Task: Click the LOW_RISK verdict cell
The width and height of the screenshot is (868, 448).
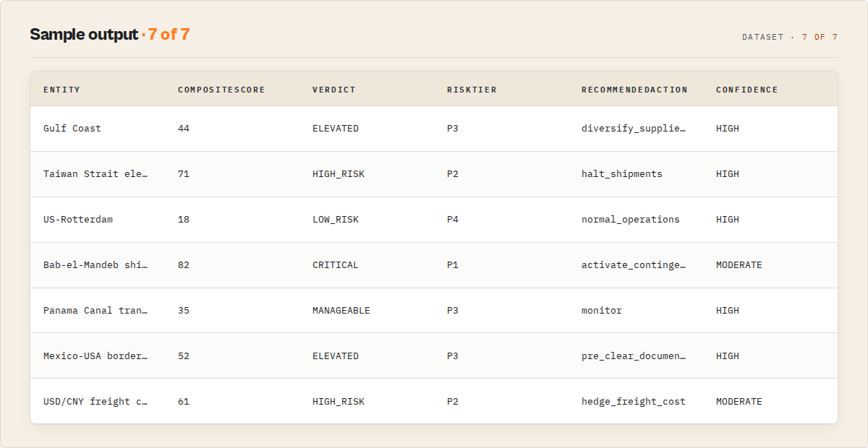Action: [336, 220]
